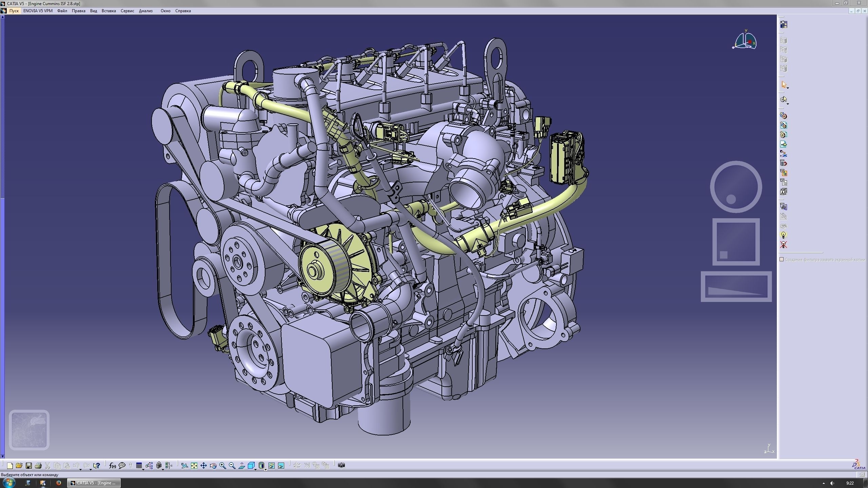
Task: Expand the Select arrow tool dropdown
Action: click(x=788, y=88)
